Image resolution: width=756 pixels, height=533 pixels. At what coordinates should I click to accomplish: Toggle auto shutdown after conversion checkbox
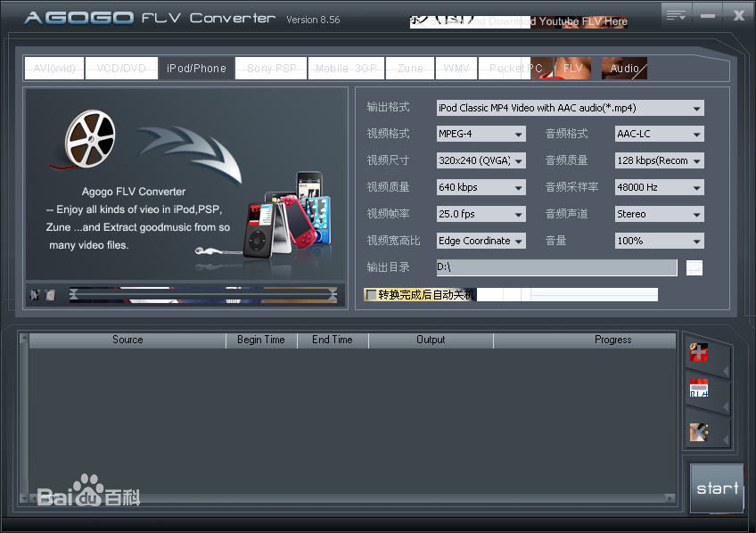(371, 294)
